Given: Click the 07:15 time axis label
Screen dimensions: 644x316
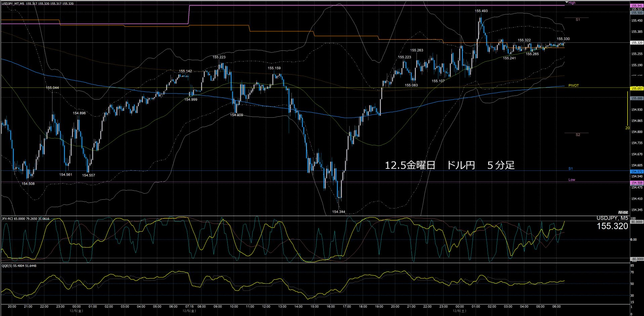Looking at the screenshot, I should (189, 307).
